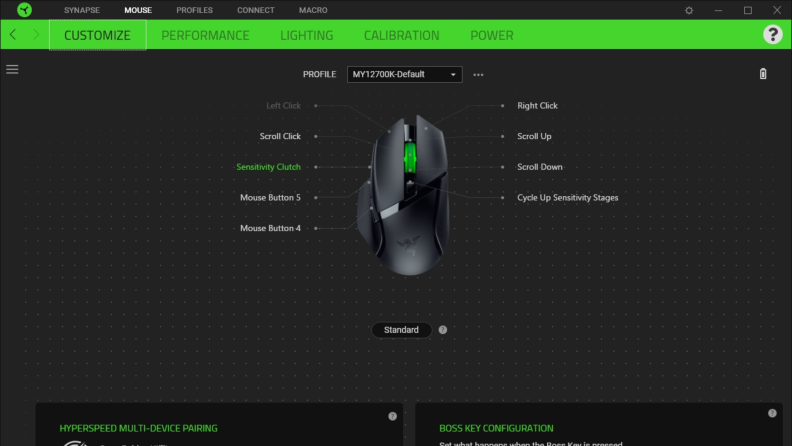
Task: Select the Right Click assignment
Action: [x=537, y=106]
